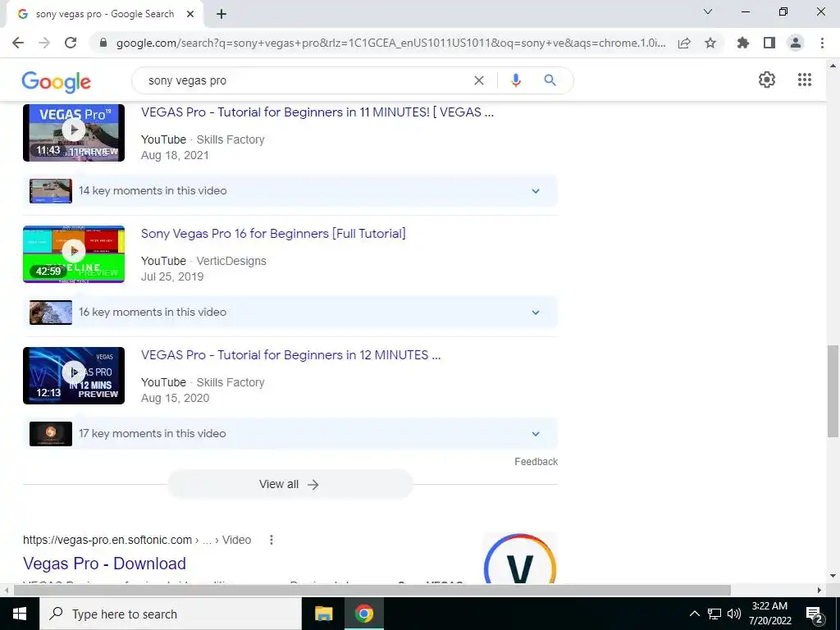Open Windows notification center
Viewport: 840px width, 630px height.
tap(815, 614)
